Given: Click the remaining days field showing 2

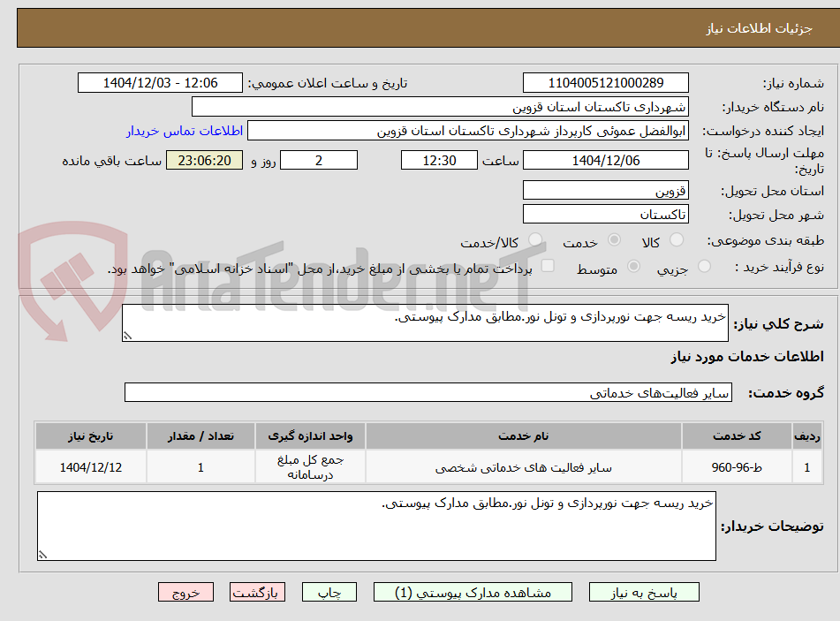Looking at the screenshot, I should click(x=319, y=160).
